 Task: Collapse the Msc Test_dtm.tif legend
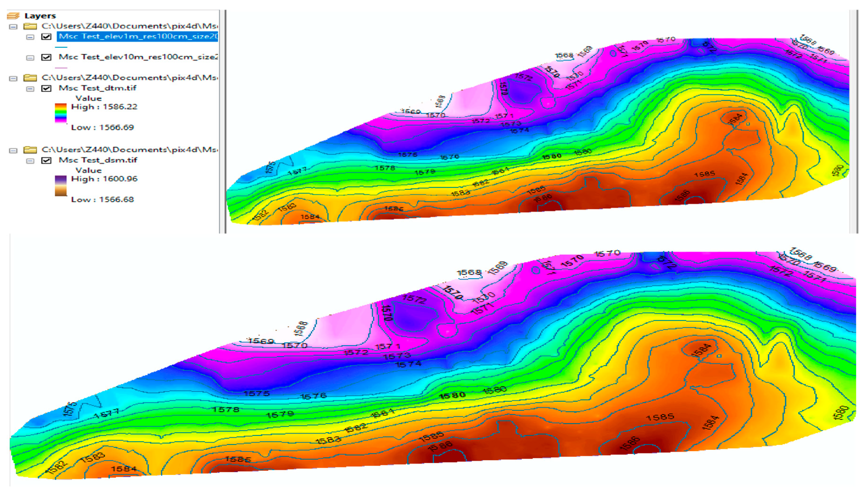(30, 89)
